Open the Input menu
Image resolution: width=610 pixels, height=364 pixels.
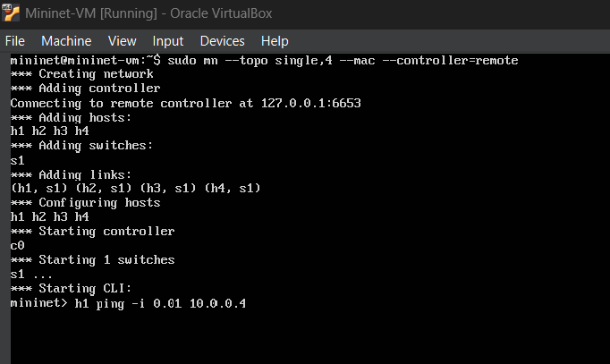(x=167, y=41)
